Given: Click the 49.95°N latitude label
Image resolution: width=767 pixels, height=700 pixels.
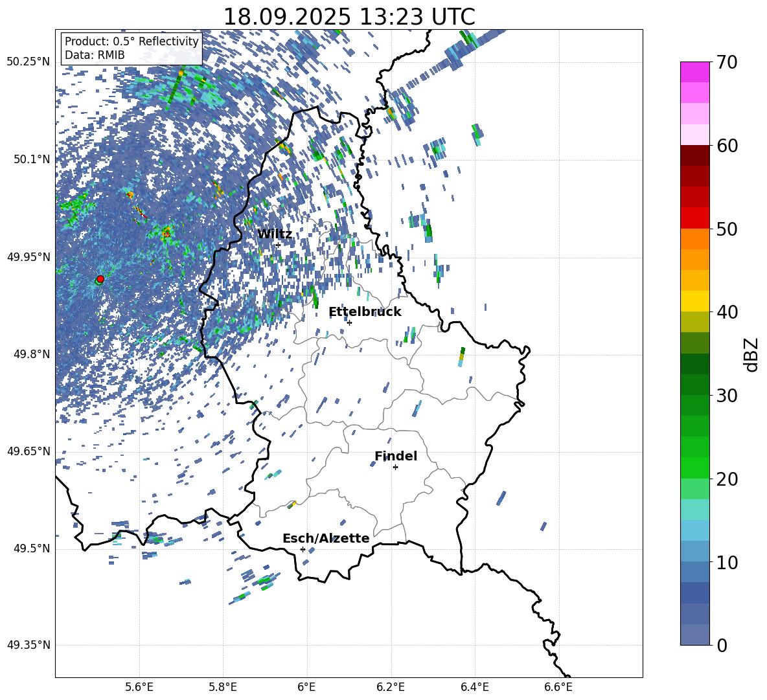Looking at the screenshot, I should click(29, 256).
